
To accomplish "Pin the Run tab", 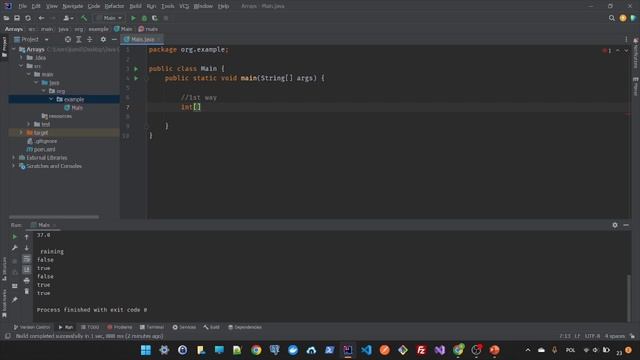I will pos(15,300).
